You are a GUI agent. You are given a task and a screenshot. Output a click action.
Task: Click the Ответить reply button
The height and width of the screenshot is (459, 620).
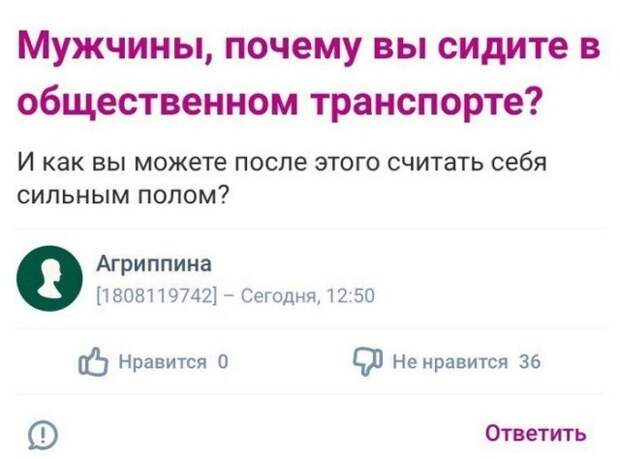[x=535, y=433]
